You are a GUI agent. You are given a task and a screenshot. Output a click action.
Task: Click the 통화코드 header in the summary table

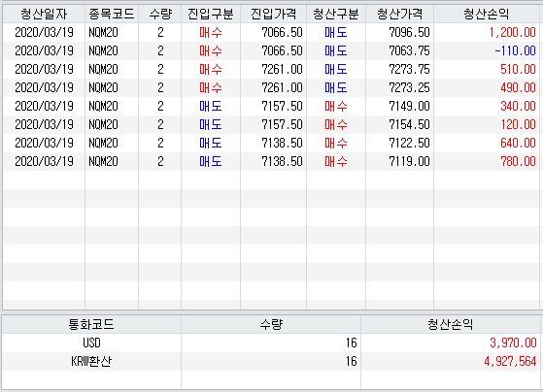pyautogui.click(x=91, y=324)
